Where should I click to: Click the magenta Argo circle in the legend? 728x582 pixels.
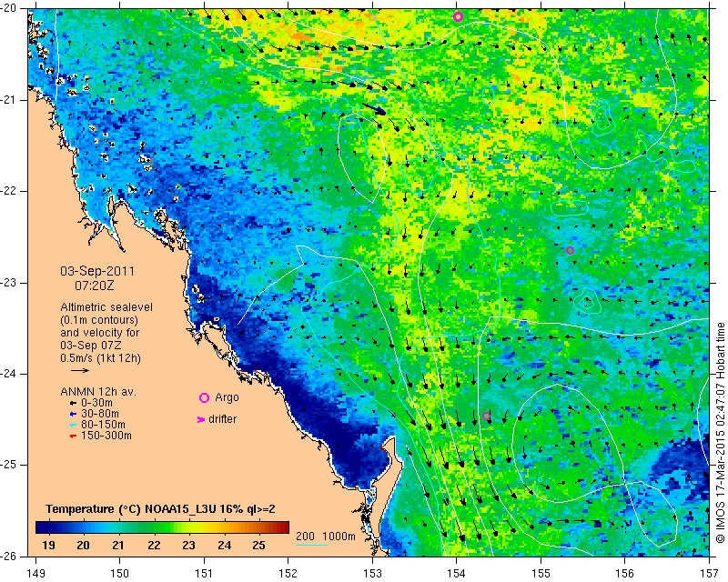pos(204,397)
